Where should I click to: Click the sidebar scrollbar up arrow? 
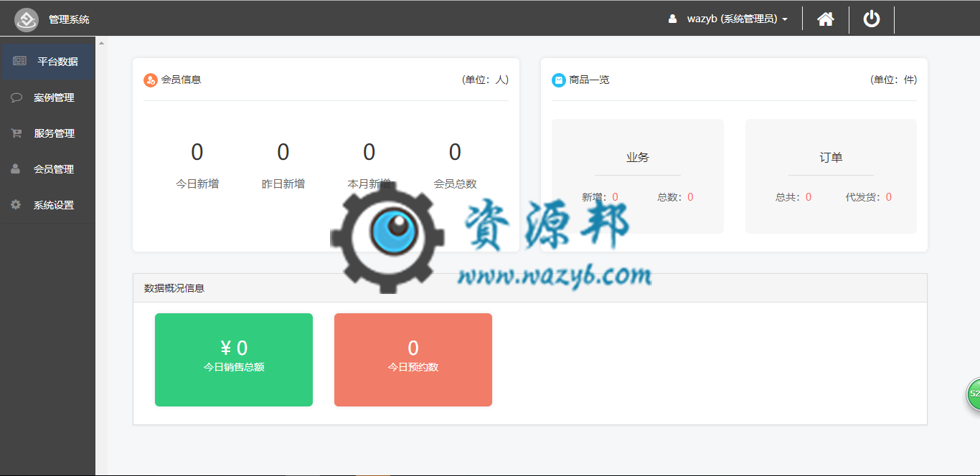pyautogui.click(x=101, y=43)
